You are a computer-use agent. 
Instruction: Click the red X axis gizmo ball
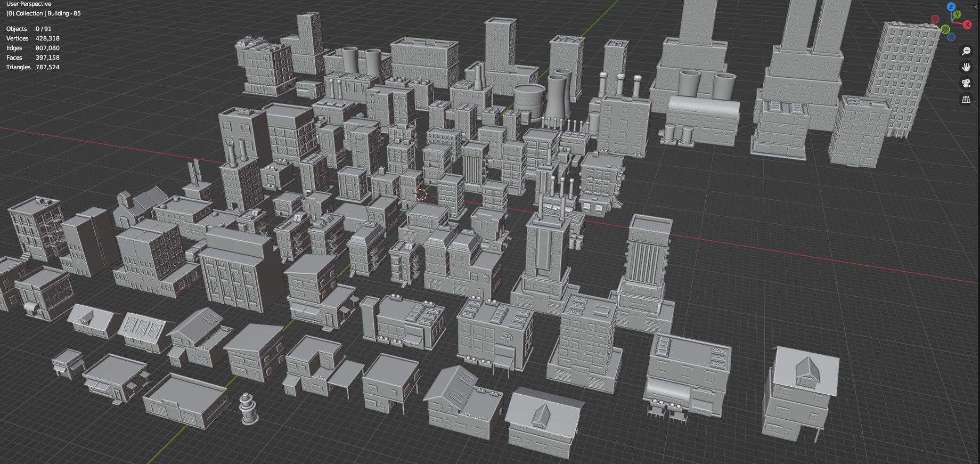pyautogui.click(x=967, y=25)
